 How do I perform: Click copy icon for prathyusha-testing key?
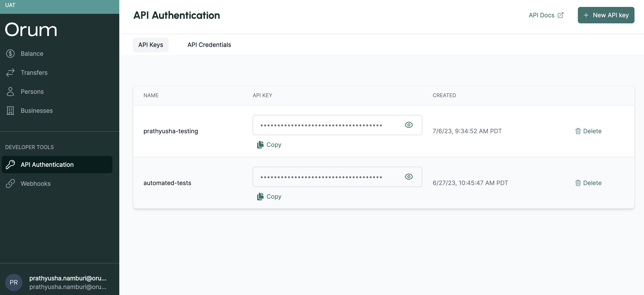point(260,145)
